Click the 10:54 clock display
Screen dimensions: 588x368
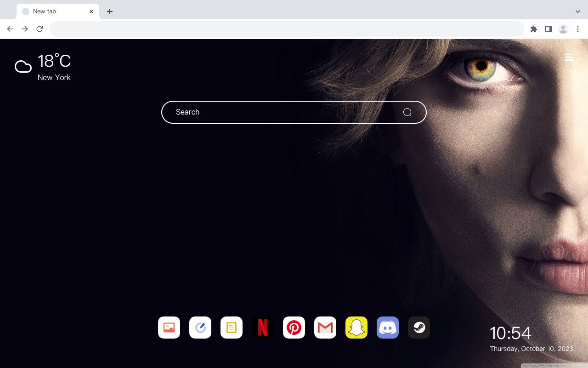point(510,333)
